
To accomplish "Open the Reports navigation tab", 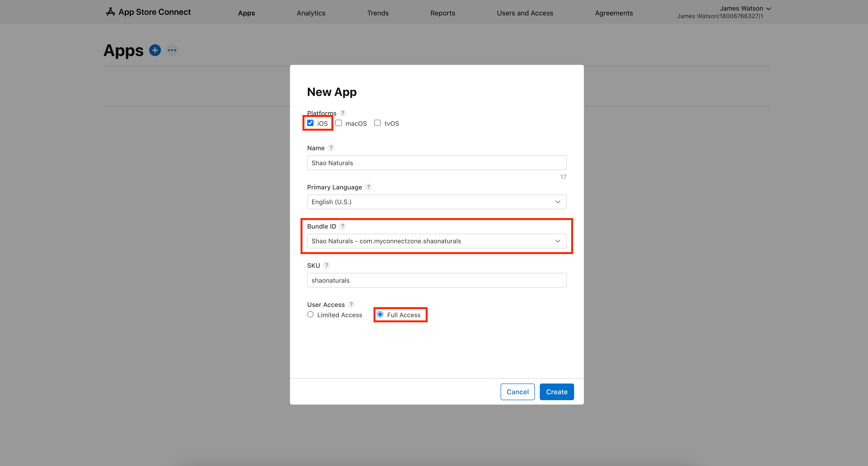I will [443, 13].
